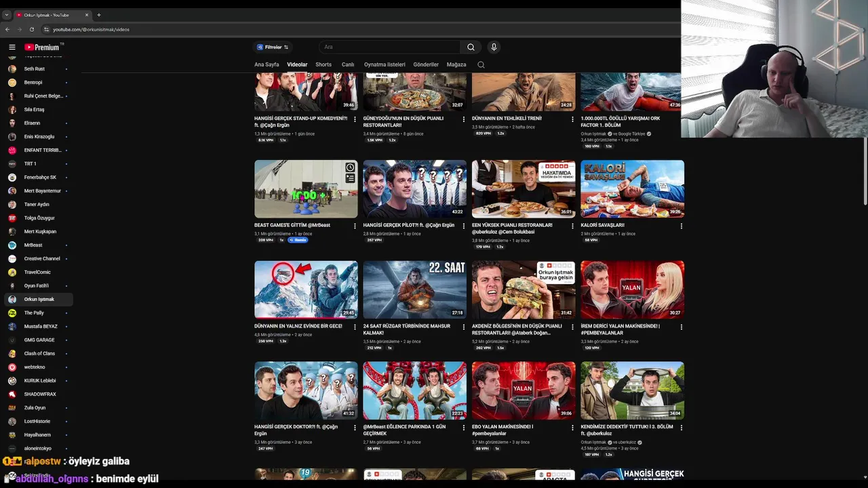Open options menu for KENDİMİZE DEDEKTİF TUTTUK video
The image size is (868, 488).
[x=682, y=428]
